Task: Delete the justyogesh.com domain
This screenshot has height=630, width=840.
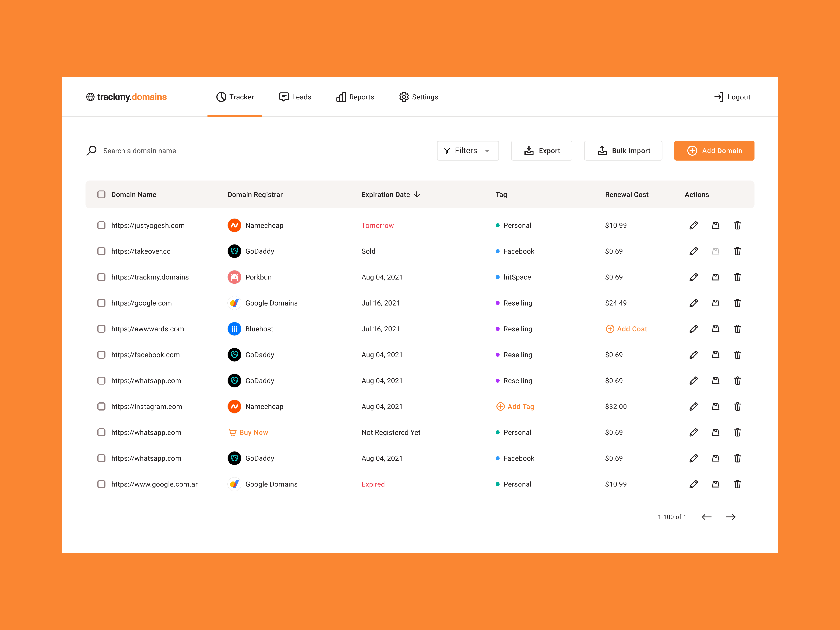Action: (x=737, y=225)
